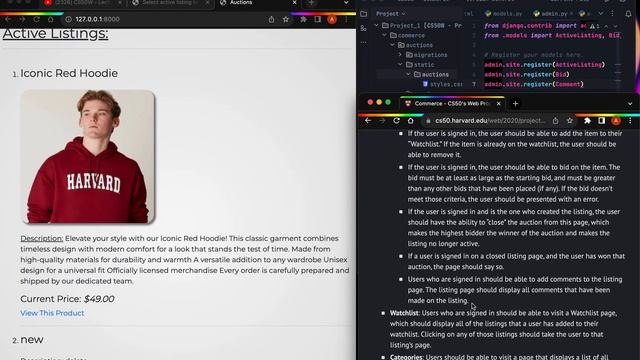This screenshot has height=360, width=640.
Task: Click the 127.0.0.1:8000 address bar
Action: (x=163, y=19)
